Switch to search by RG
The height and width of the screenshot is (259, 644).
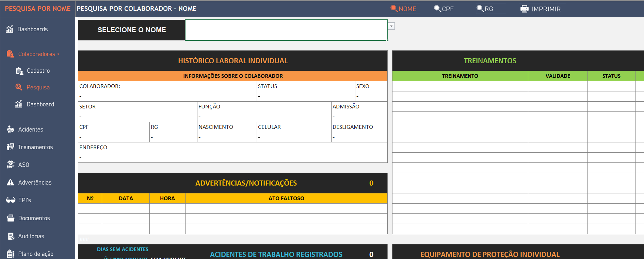pos(485,9)
